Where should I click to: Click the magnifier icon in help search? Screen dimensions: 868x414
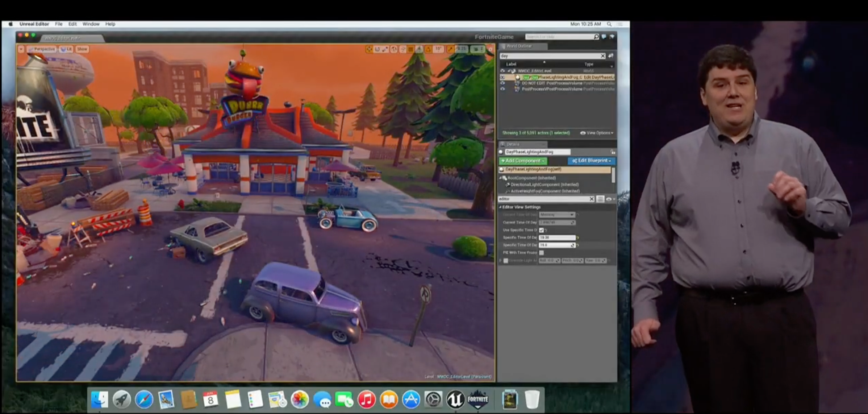(x=596, y=37)
